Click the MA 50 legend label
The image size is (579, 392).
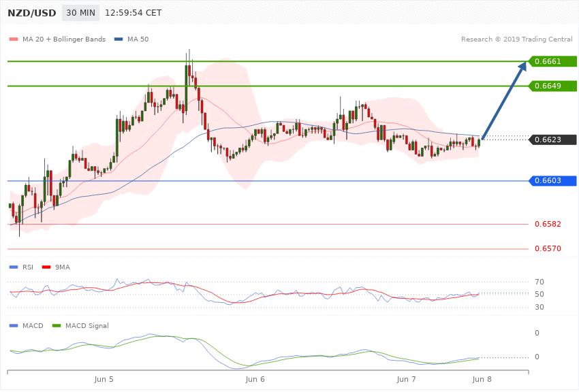138,39
